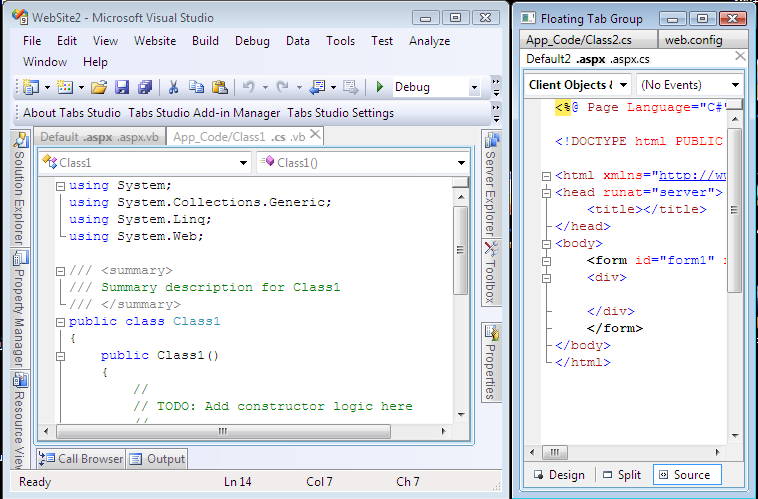Collapse the public class Class1 region

point(60,322)
